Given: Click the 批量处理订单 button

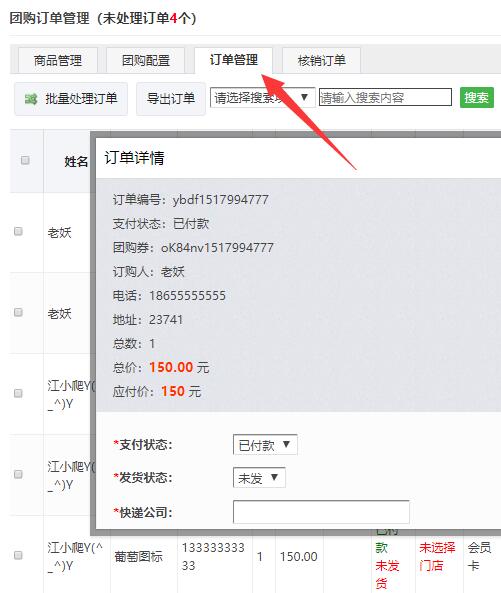Looking at the screenshot, I should click(71, 99).
